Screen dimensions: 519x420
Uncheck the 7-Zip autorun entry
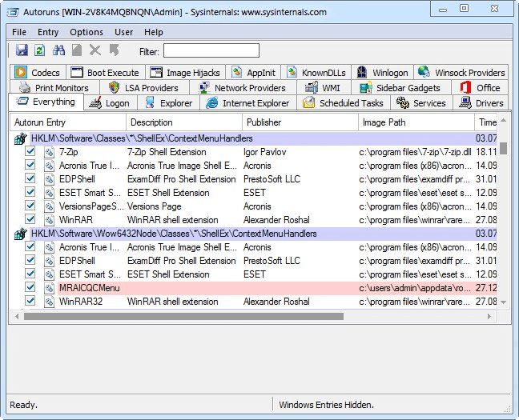[x=30, y=152]
